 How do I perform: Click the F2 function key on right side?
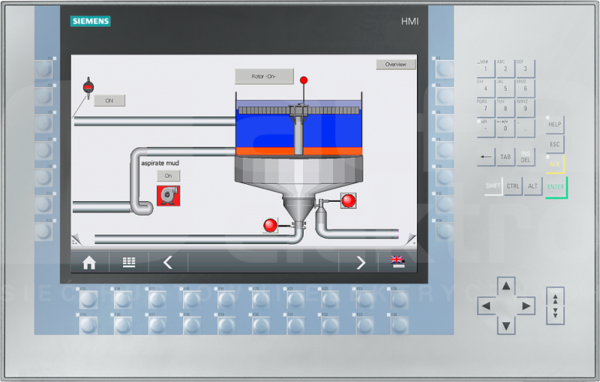coord(445,69)
